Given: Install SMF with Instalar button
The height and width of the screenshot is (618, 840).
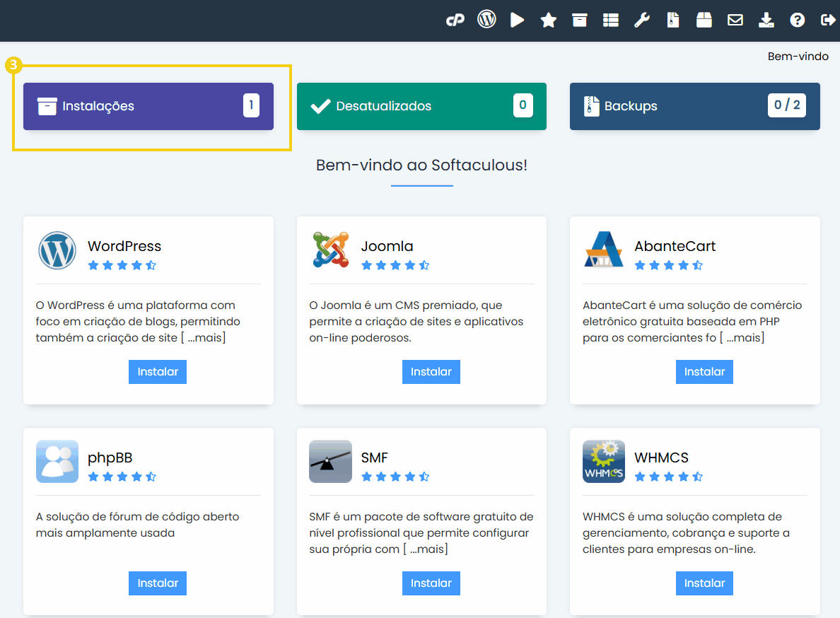Looking at the screenshot, I should (431, 583).
